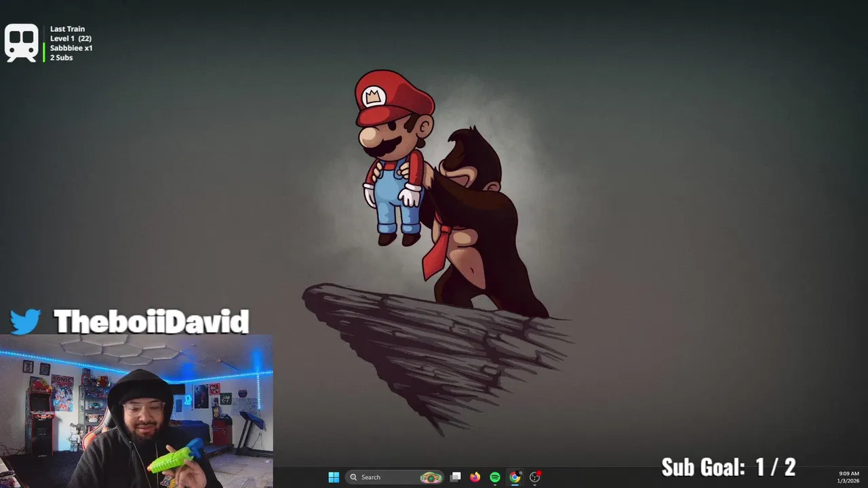Click the "Last Train" label
This screenshot has width=868, height=488.
tap(67, 29)
